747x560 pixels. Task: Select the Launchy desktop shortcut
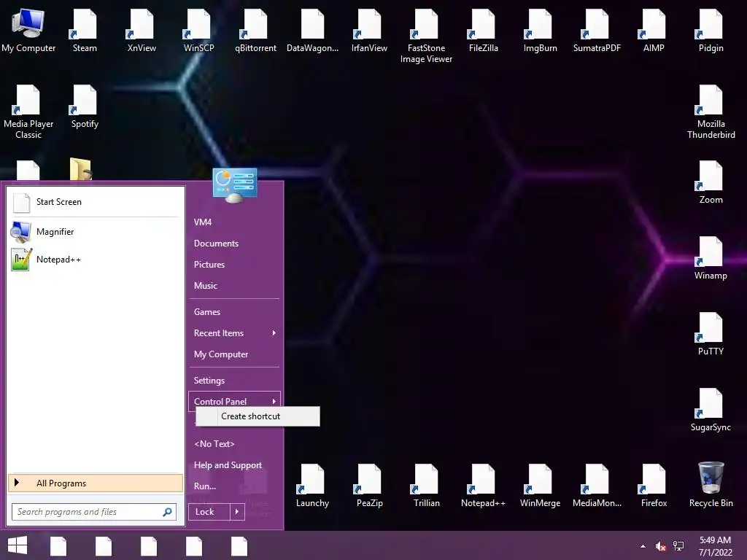(312, 484)
